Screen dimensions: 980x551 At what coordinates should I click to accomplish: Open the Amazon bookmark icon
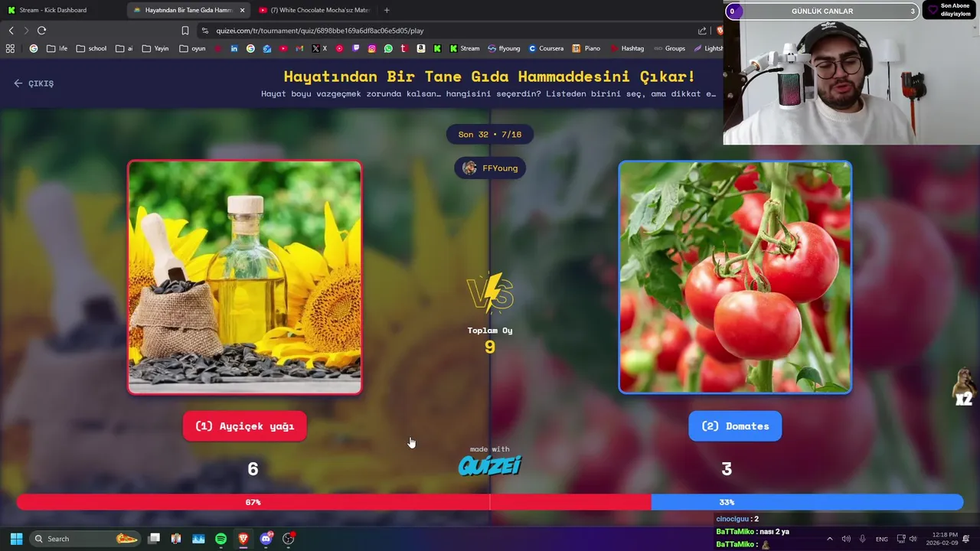pos(420,48)
